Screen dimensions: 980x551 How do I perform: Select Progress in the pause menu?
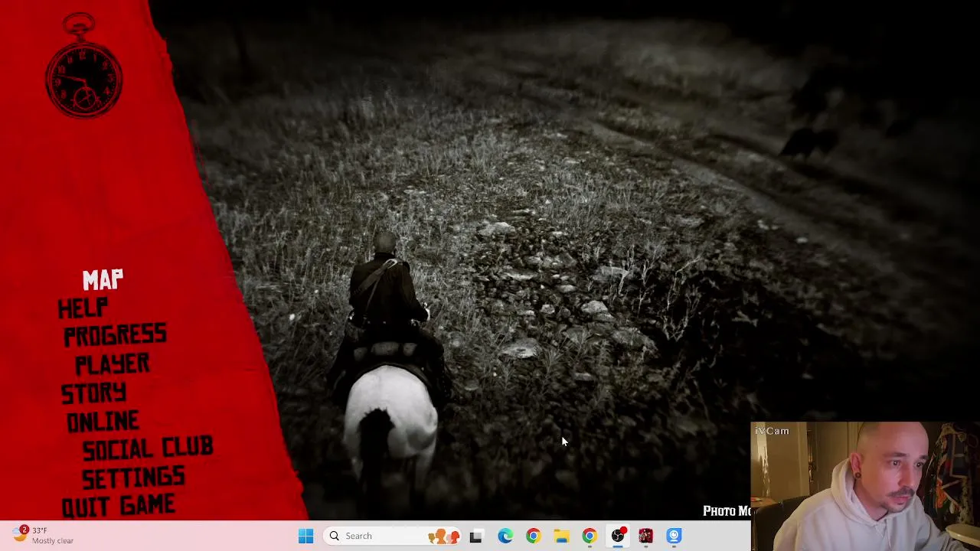(x=115, y=335)
